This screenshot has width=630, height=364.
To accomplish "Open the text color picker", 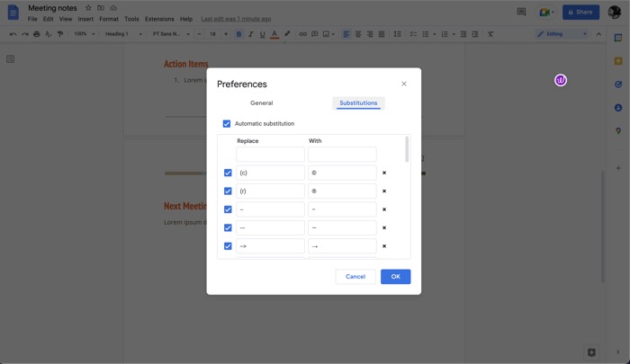I will pyautogui.click(x=274, y=34).
